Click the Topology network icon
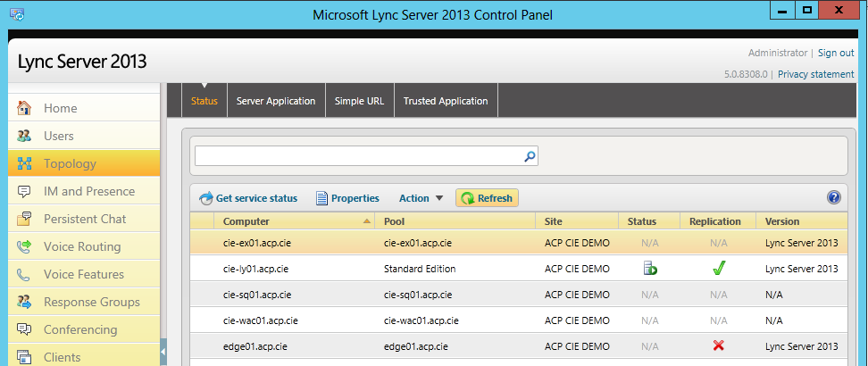 click(x=24, y=164)
